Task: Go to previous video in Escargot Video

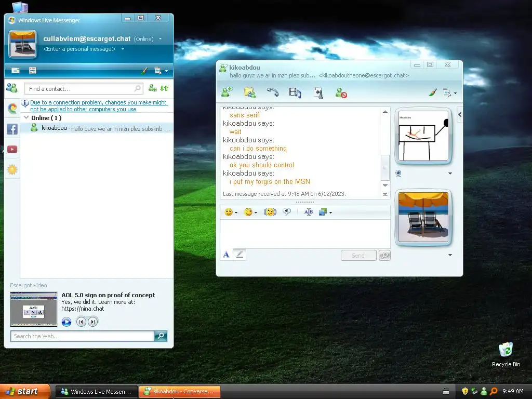Action: point(81,321)
